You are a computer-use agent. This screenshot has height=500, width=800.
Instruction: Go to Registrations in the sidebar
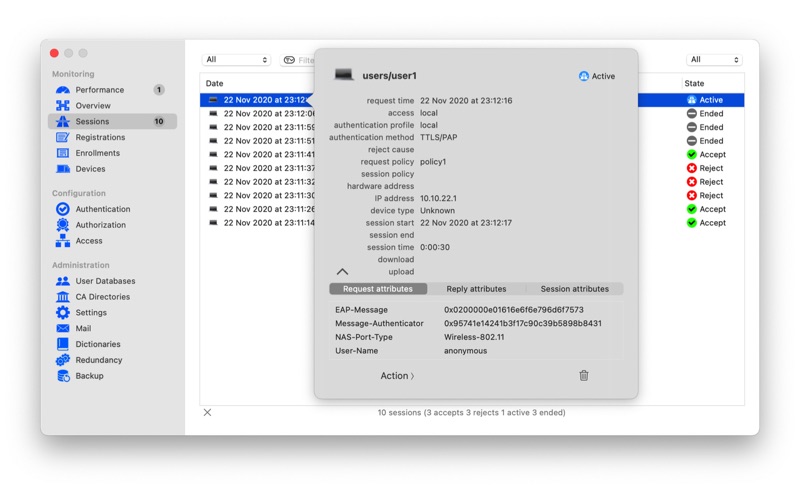coord(100,137)
